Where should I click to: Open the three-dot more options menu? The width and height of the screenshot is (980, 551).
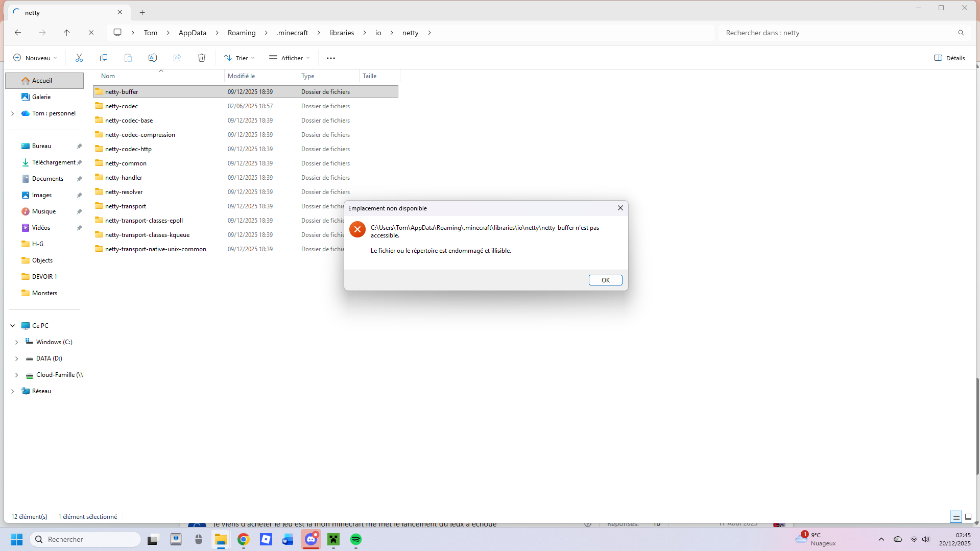point(331,58)
